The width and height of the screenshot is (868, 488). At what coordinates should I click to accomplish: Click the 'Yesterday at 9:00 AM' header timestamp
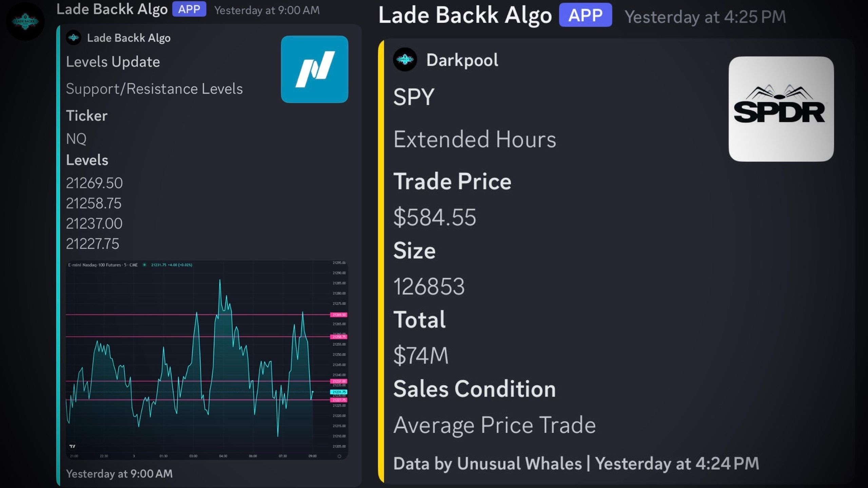267,10
